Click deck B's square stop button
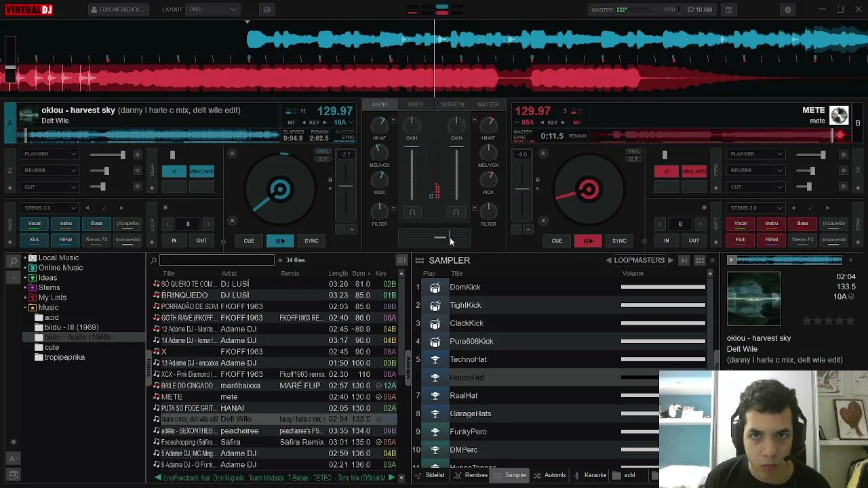Viewport: 868px width, 488px height. pyautogui.click(x=542, y=221)
